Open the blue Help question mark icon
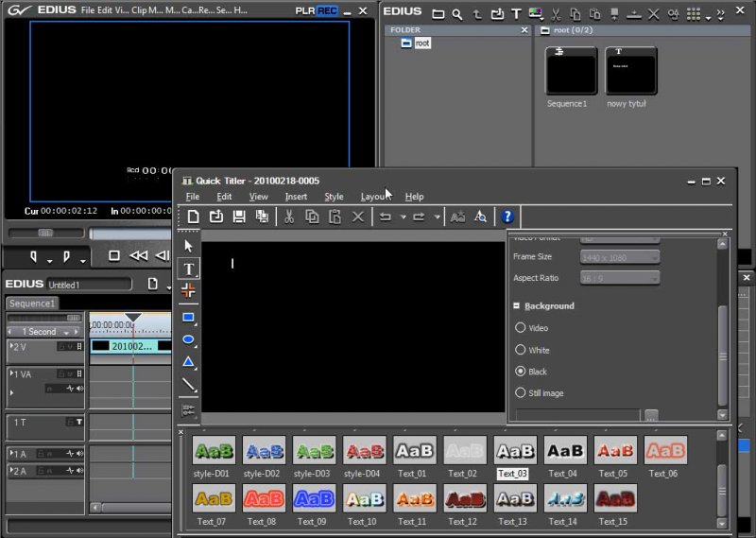Image resolution: width=756 pixels, height=538 pixels. coord(507,217)
